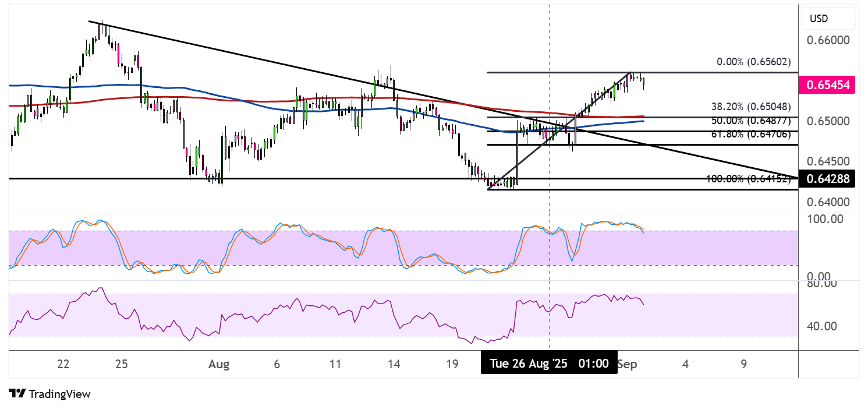Click the 38.20% (0.65048) Fibonacci label
The image size is (868, 409).
click(751, 107)
